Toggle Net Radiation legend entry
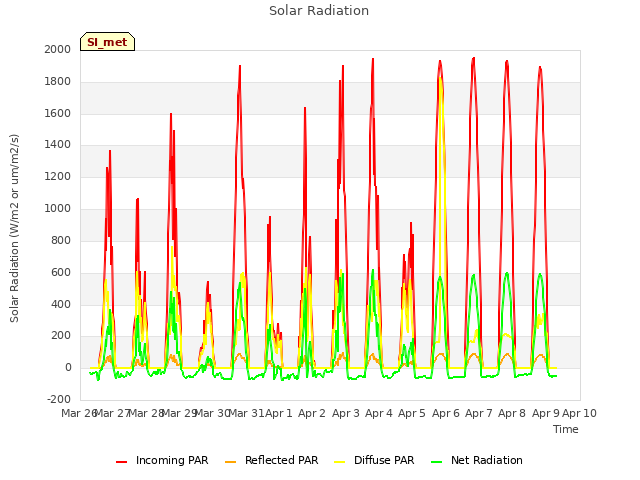640x480 pixels. tap(477, 460)
